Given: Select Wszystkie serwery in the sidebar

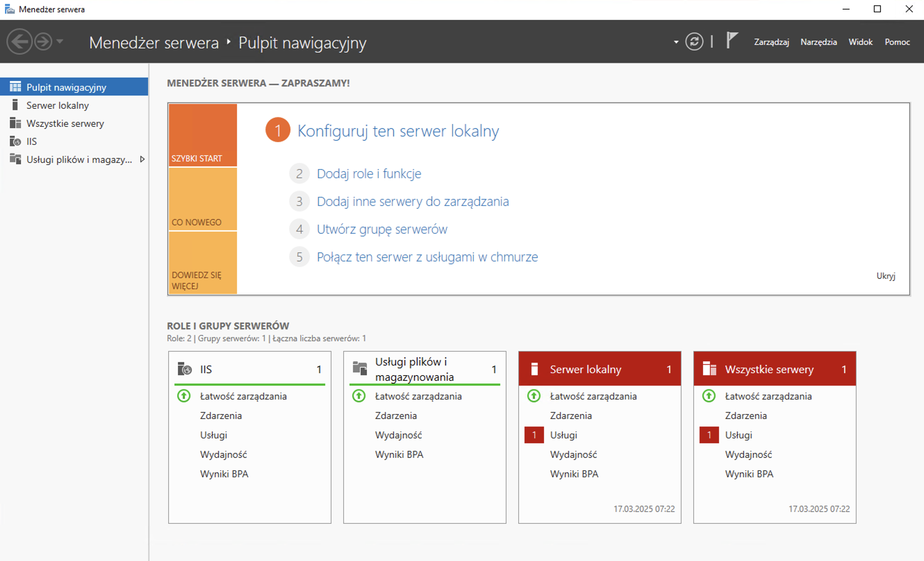Looking at the screenshot, I should pyautogui.click(x=65, y=123).
